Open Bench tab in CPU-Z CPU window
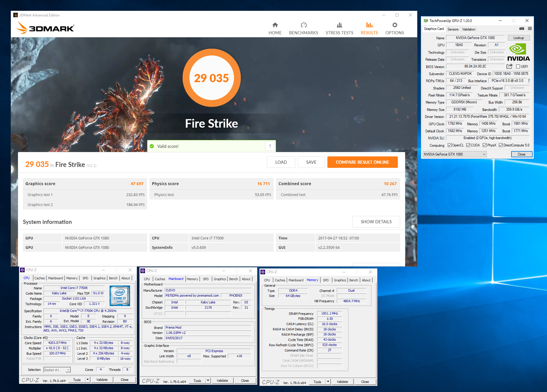 [x=113, y=278]
